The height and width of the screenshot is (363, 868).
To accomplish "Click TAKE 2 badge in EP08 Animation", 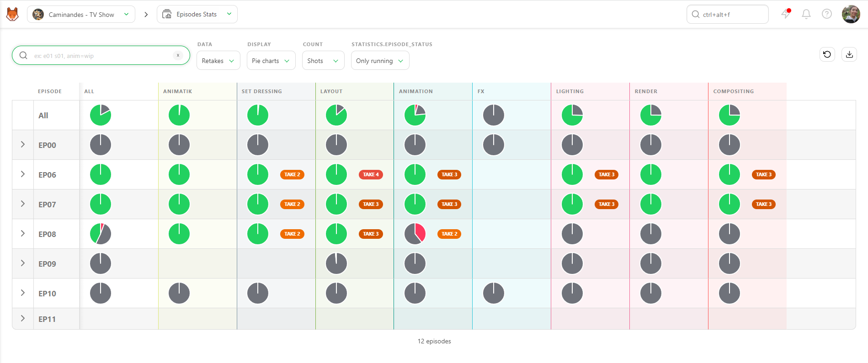I will coord(450,234).
